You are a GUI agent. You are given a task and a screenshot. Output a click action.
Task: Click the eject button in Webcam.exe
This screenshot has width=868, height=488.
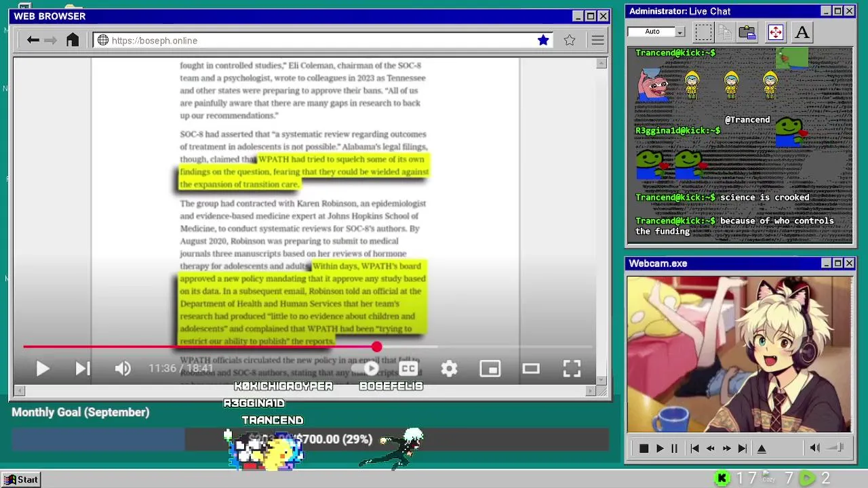[762, 449]
